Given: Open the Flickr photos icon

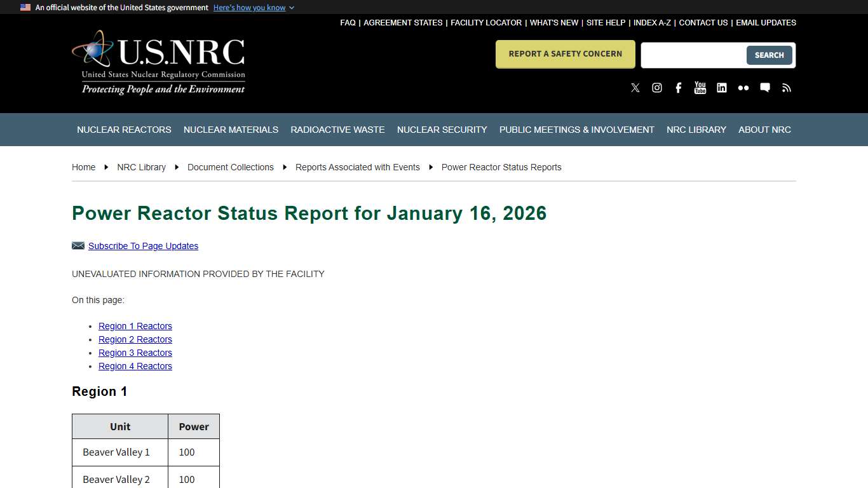Looking at the screenshot, I should [x=743, y=88].
